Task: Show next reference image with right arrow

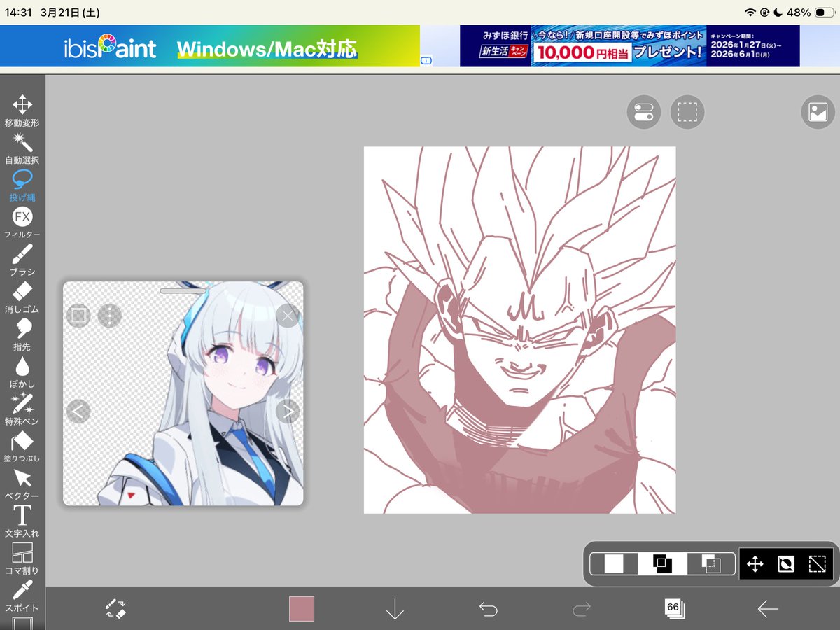Action: click(x=288, y=412)
